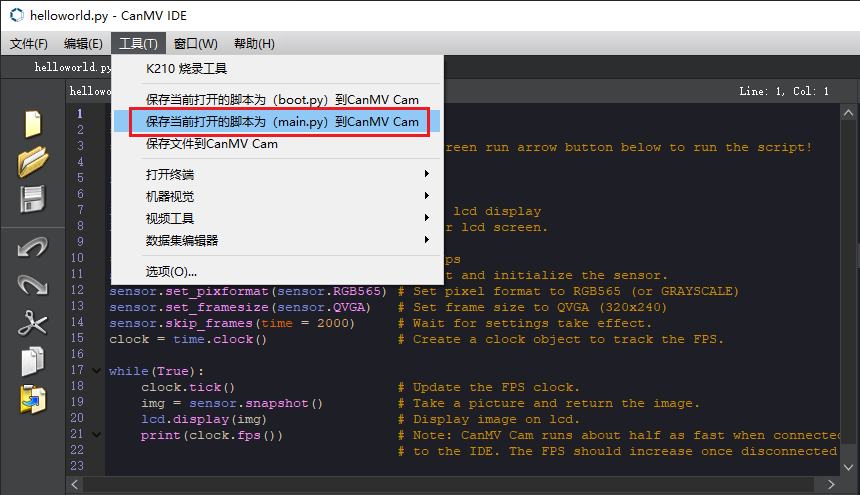Click line number 23 in the gutter

(77, 466)
